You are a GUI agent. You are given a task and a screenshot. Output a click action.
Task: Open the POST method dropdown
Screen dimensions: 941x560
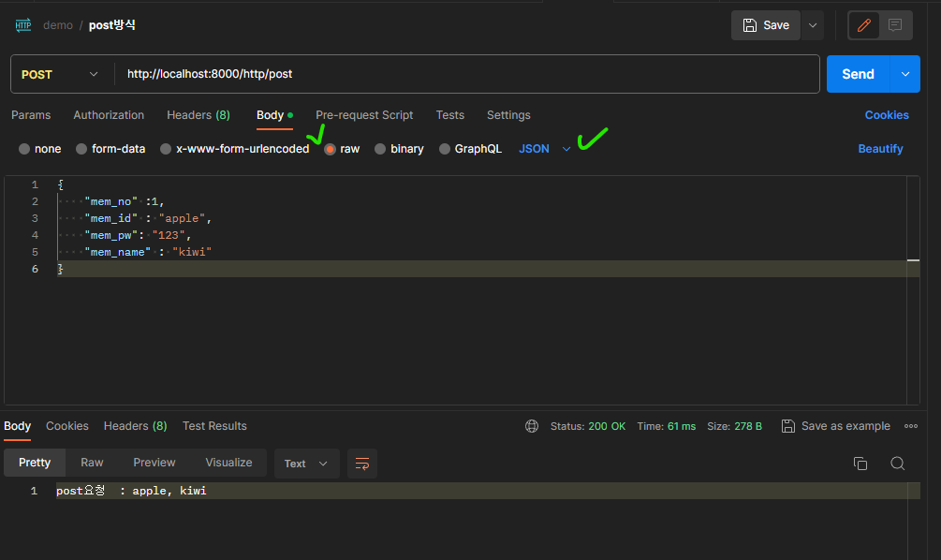pos(60,74)
